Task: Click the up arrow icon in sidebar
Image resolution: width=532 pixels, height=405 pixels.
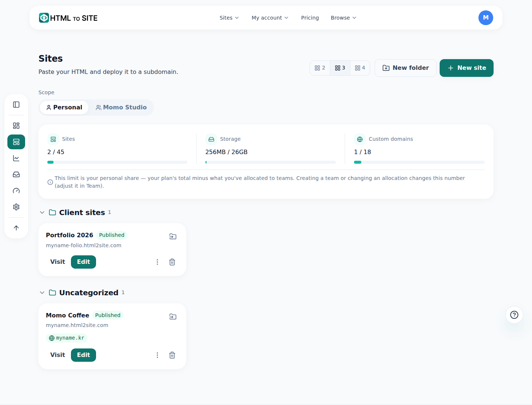Action: pyautogui.click(x=16, y=228)
